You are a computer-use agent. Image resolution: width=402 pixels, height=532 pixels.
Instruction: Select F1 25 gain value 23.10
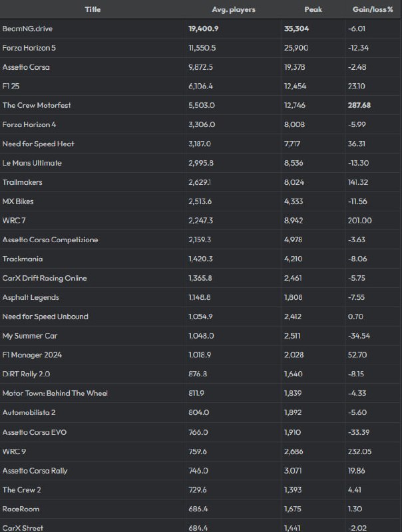357,86
